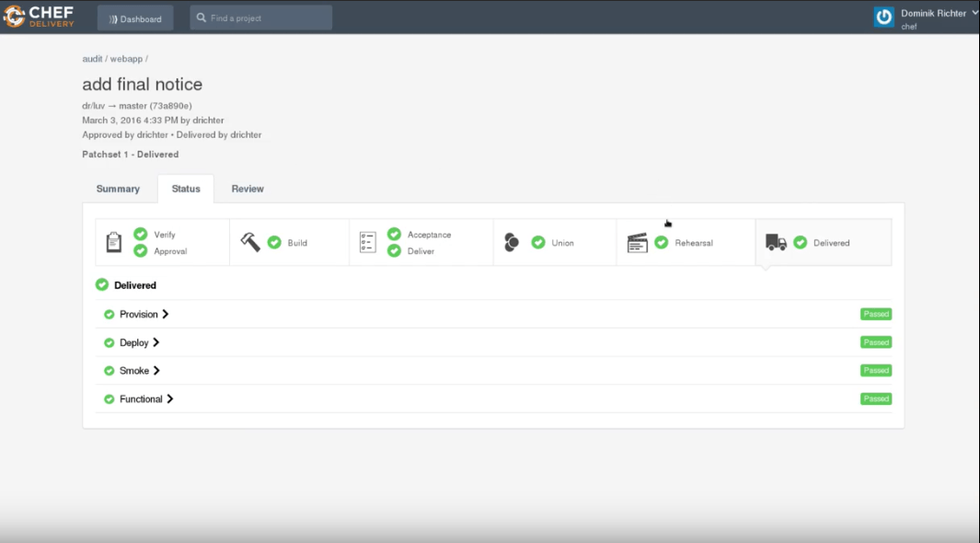Image resolution: width=980 pixels, height=543 pixels.
Task: Open the Dominik Richter user dropdown
Action: click(x=939, y=13)
